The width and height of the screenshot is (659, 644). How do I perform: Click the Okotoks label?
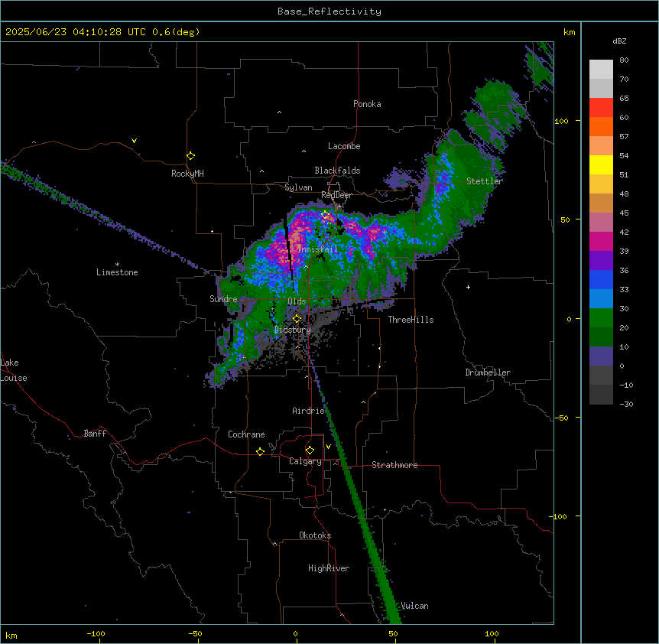point(315,535)
